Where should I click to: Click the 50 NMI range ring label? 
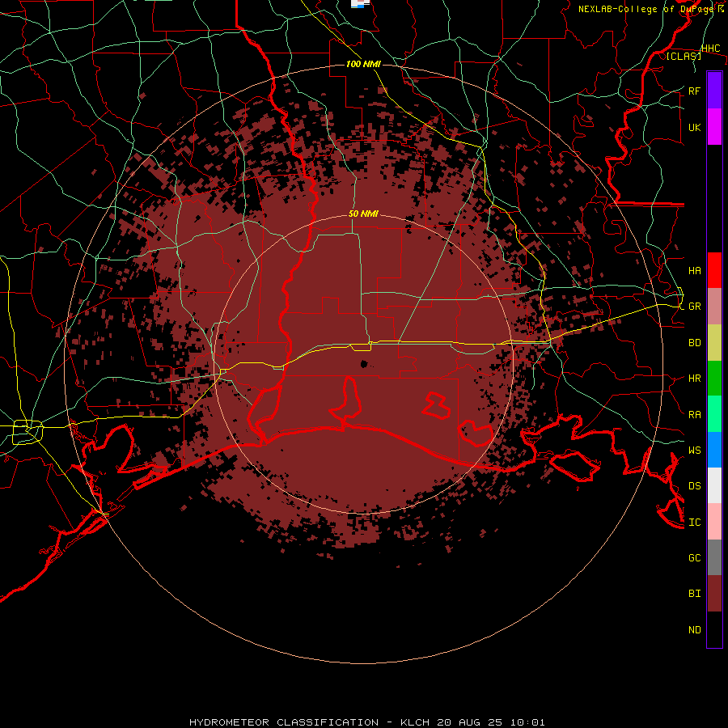(363, 214)
